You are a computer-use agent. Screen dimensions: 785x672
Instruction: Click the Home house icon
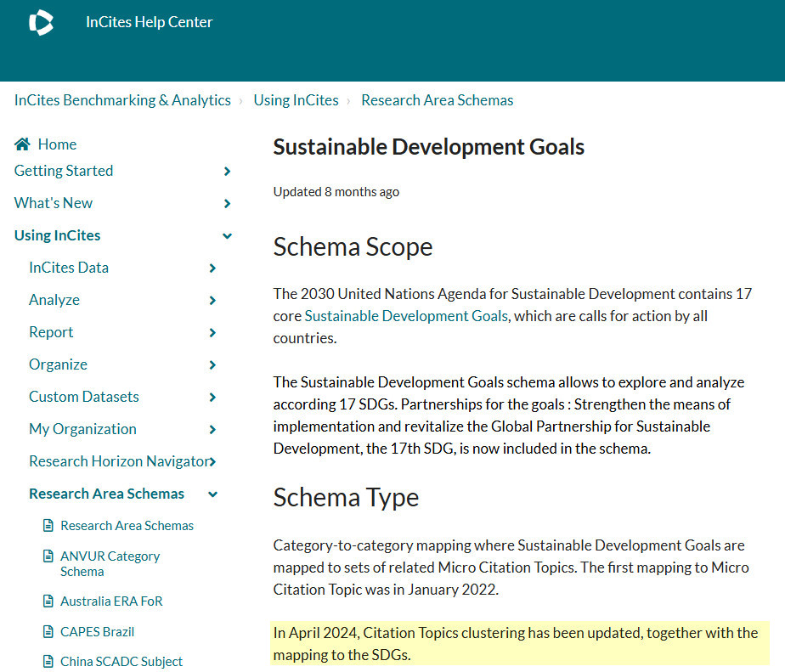click(x=22, y=144)
